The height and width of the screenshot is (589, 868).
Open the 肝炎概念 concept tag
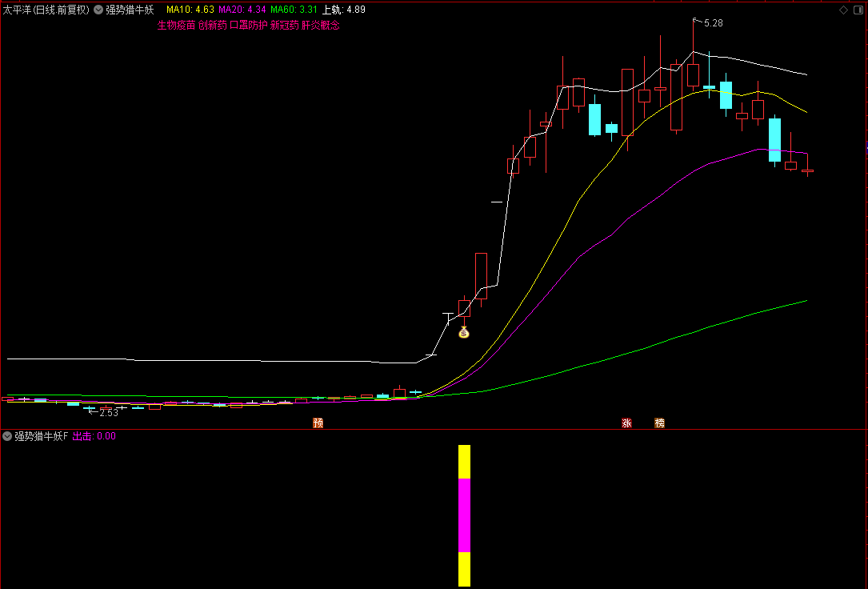tap(321, 25)
